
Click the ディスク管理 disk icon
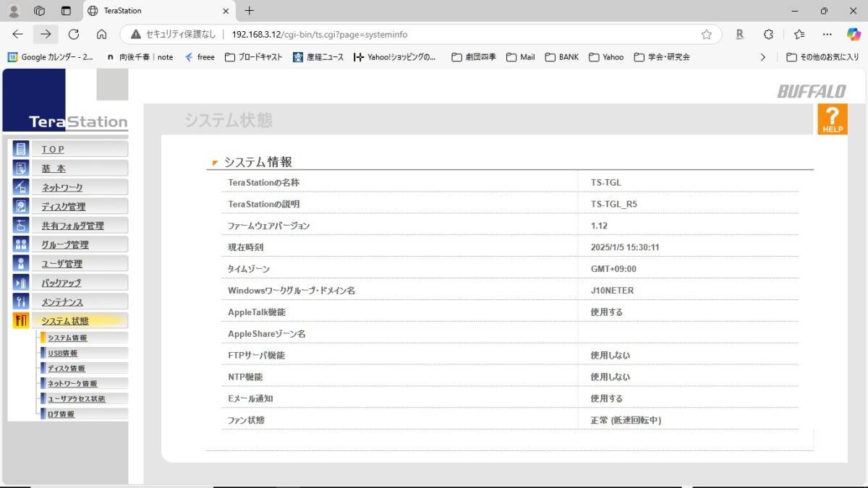point(21,206)
